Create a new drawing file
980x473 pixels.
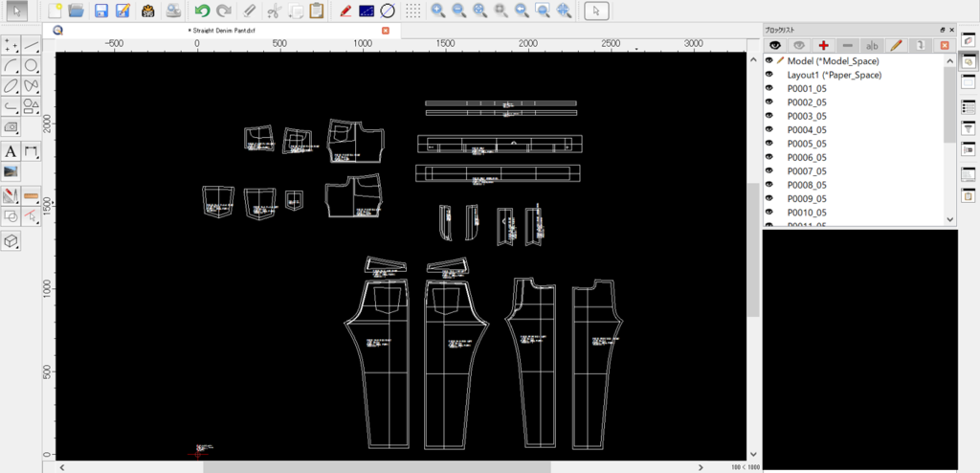pyautogui.click(x=55, y=10)
